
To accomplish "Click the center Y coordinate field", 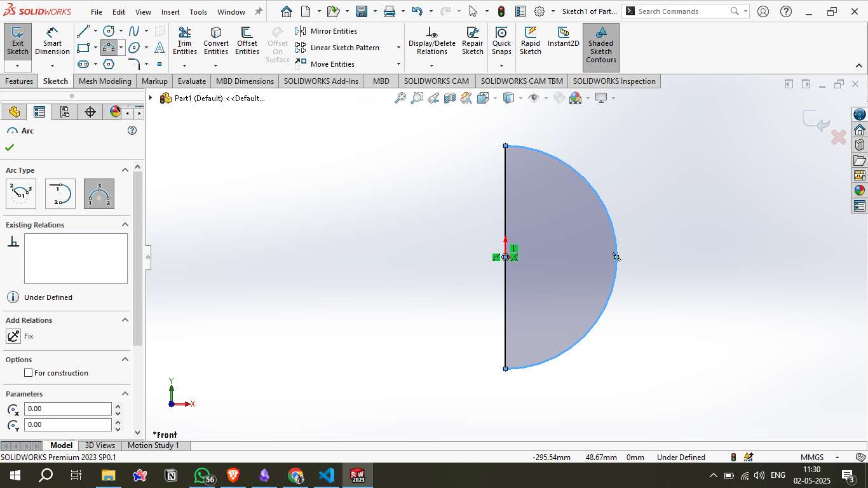I will (68, 424).
